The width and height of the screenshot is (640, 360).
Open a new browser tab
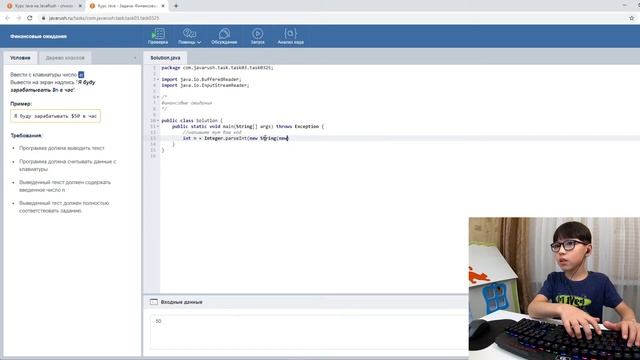(x=176, y=6)
